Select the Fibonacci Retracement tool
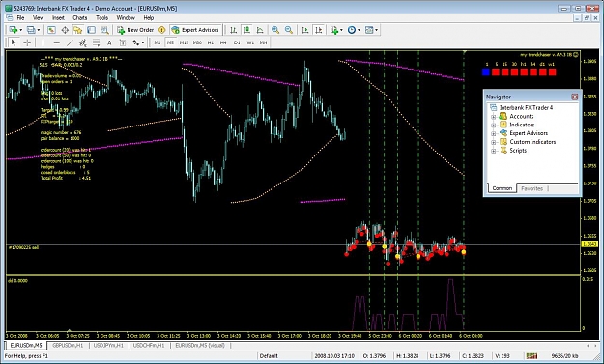604x364 pixels. [x=96, y=42]
